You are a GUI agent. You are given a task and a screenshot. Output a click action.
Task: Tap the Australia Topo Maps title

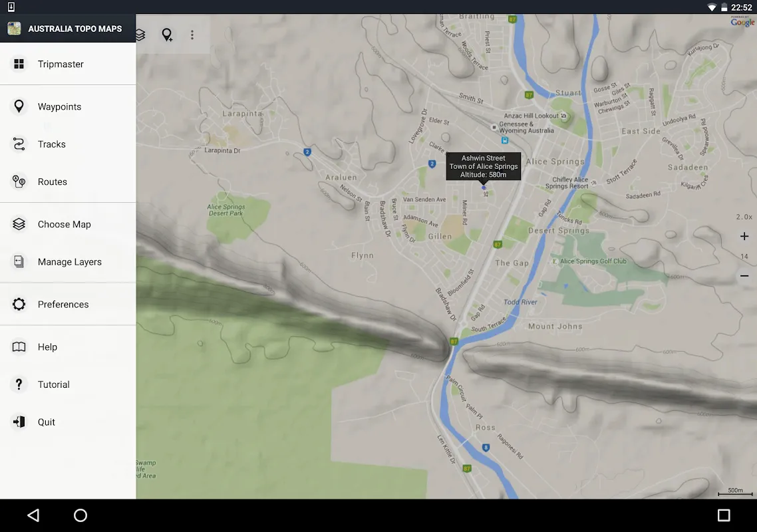(x=75, y=29)
